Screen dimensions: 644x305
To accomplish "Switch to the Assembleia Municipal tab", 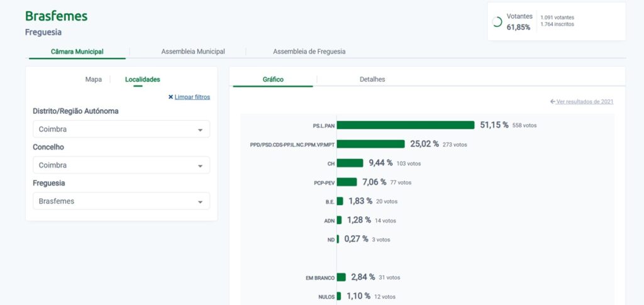I will [x=193, y=52].
